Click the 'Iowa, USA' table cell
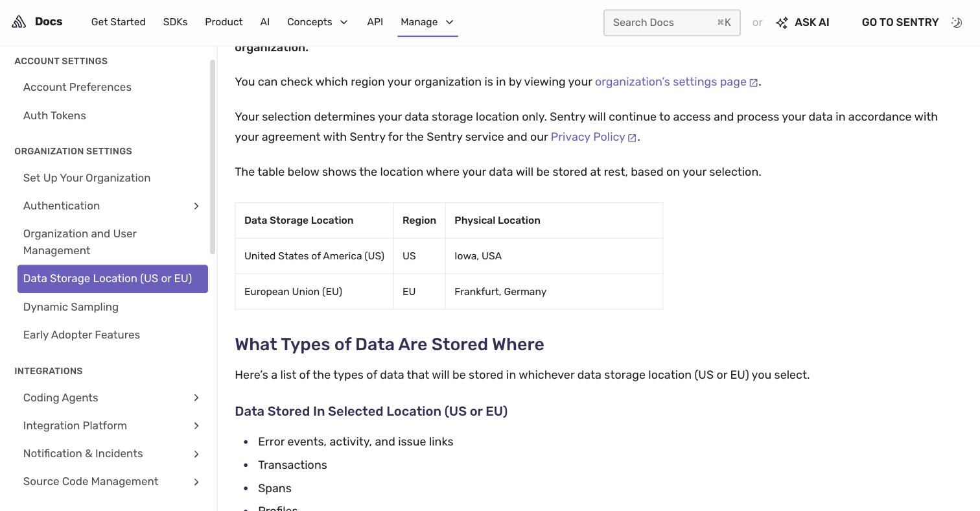Screen dimensions: 980x511 coord(554,256)
